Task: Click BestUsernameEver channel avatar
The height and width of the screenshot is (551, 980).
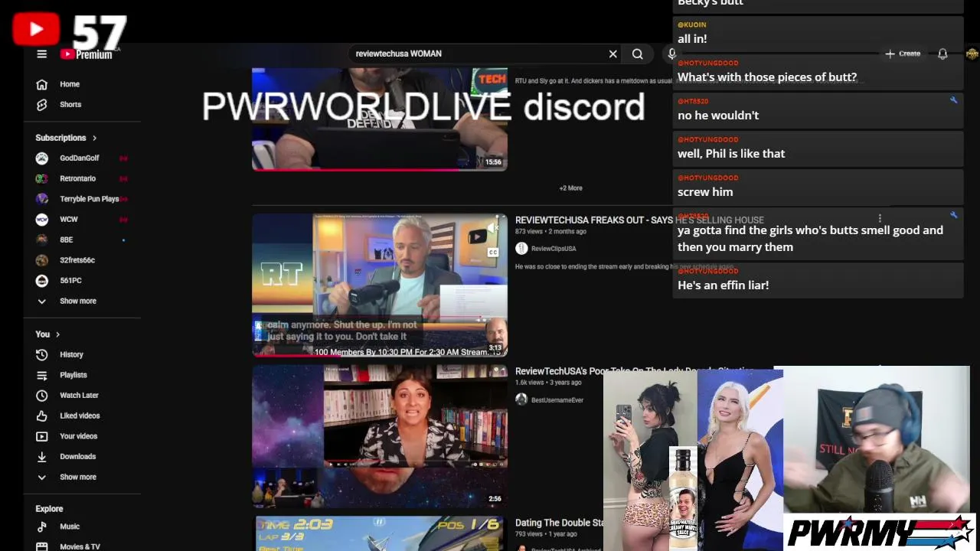Action: (521, 399)
